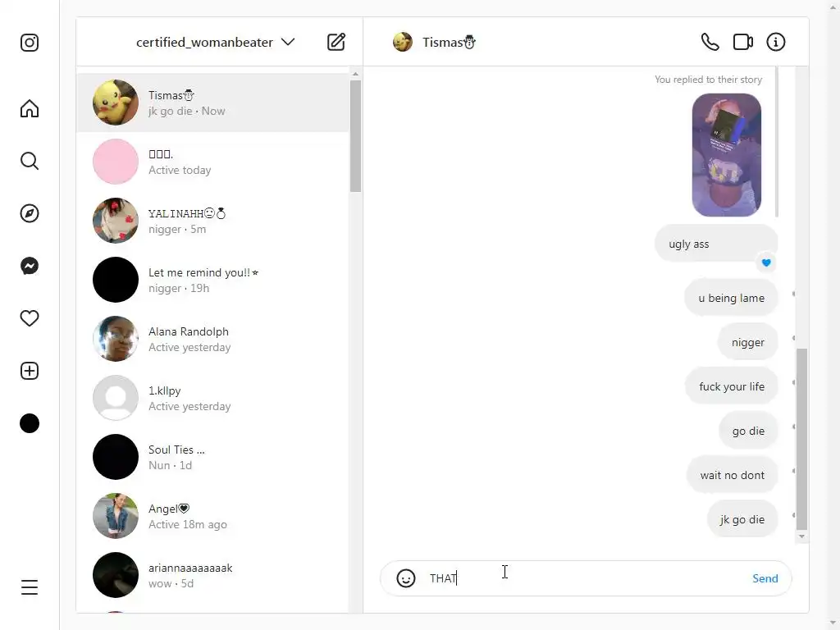
Task: Open the Instagram logo home link
Action: (30, 43)
